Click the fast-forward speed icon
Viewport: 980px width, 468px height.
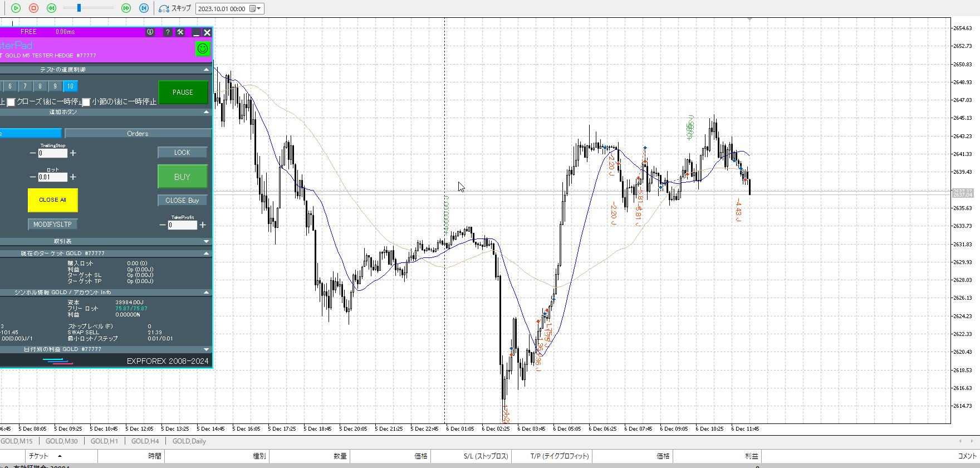click(x=126, y=8)
